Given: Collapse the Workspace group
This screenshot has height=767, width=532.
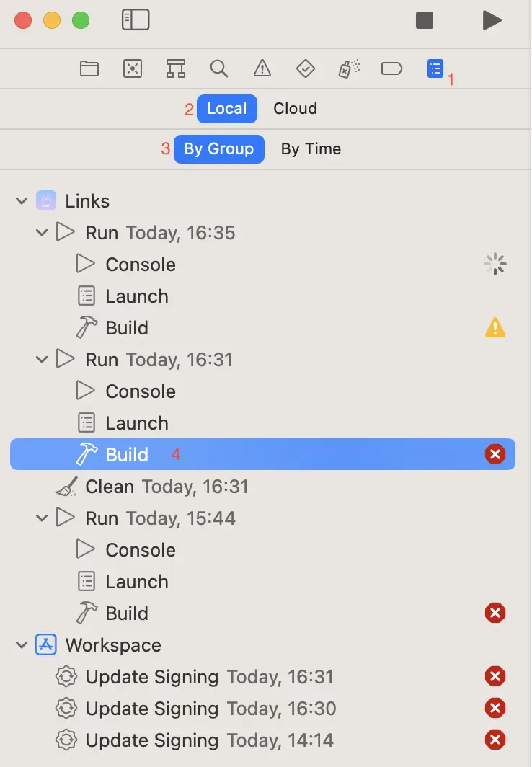Looking at the screenshot, I should click(x=21, y=645).
